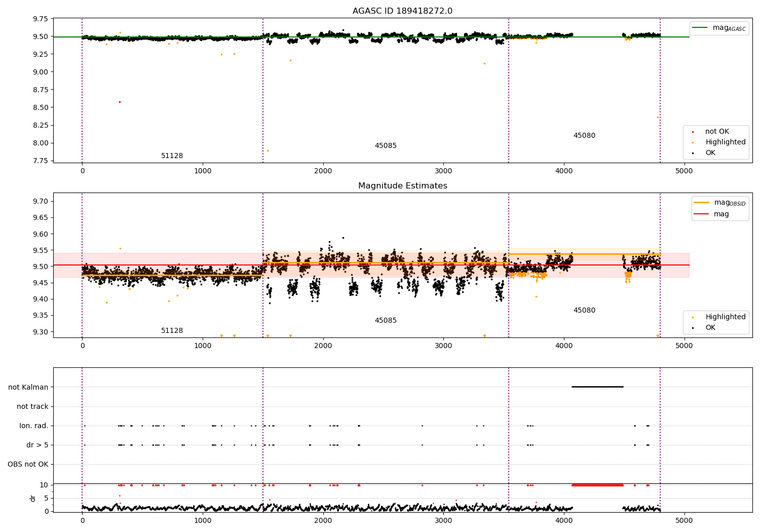Click x-axis tick 5000 in bottom plot
This screenshot has width=760, height=532.
coord(684,520)
